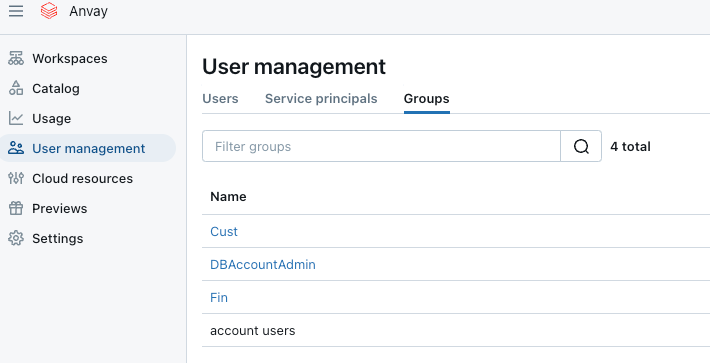Click the Settings gear icon
The height and width of the screenshot is (363, 710).
(16, 238)
